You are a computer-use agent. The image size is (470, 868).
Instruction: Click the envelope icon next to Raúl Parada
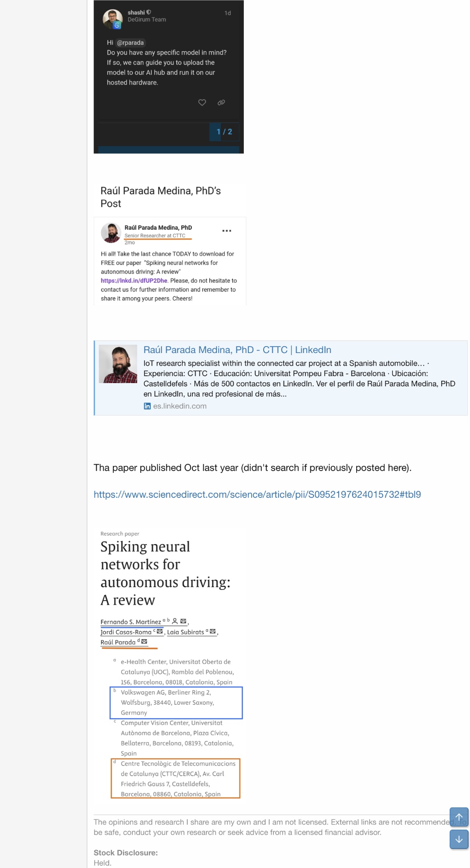coord(144,642)
